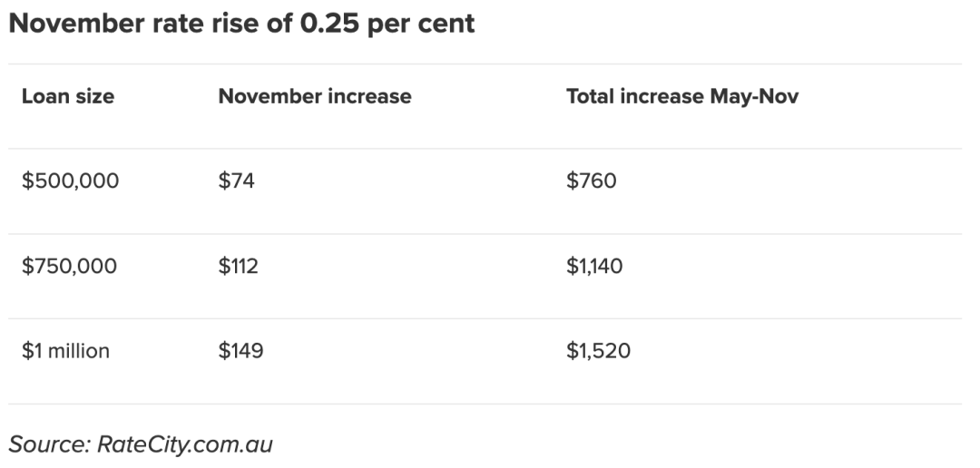
Task: Click the 0.25 per cent text in title
Action: 387,24
